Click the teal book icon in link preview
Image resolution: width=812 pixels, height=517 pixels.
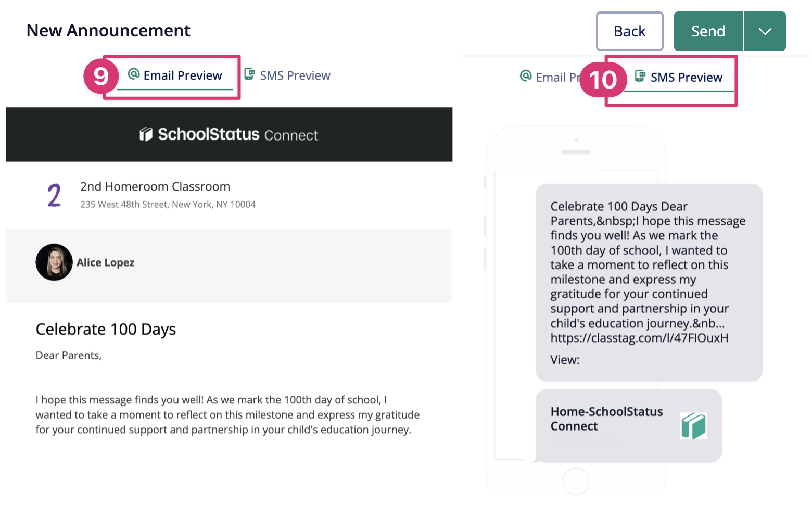pos(693,426)
